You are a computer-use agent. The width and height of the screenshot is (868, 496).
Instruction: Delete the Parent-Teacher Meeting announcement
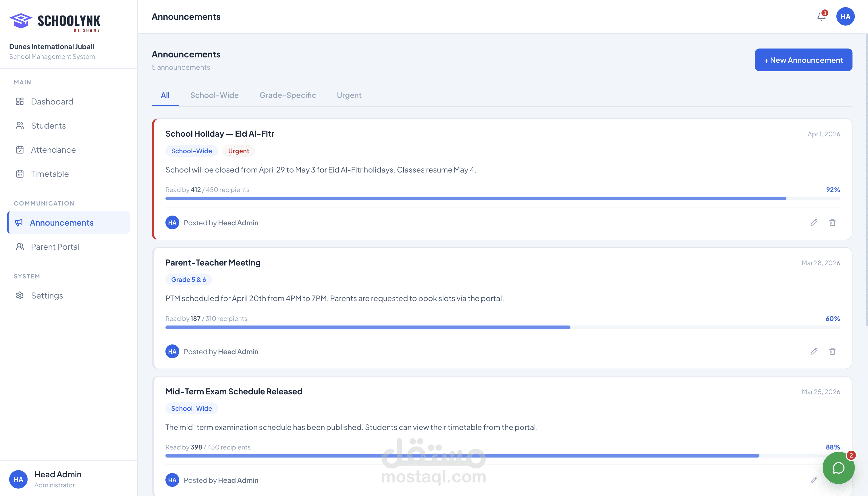pos(832,351)
